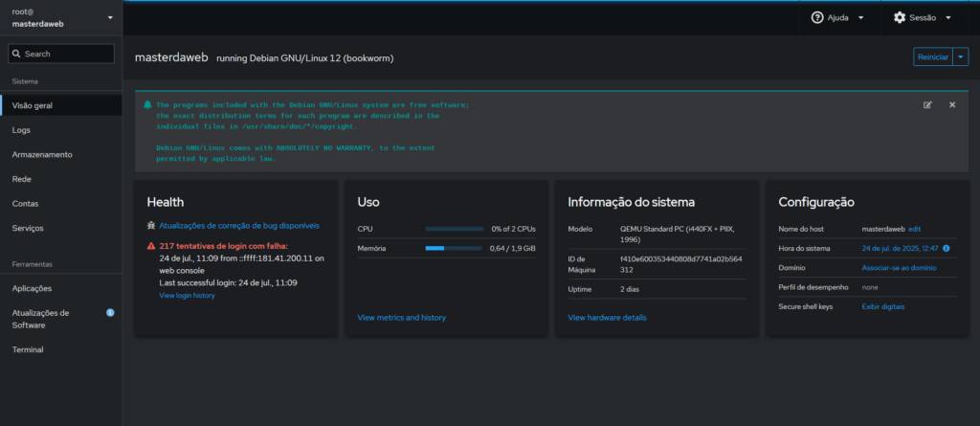Click the Informação do sistema card title
This screenshot has width=980, height=426.
[632, 202]
